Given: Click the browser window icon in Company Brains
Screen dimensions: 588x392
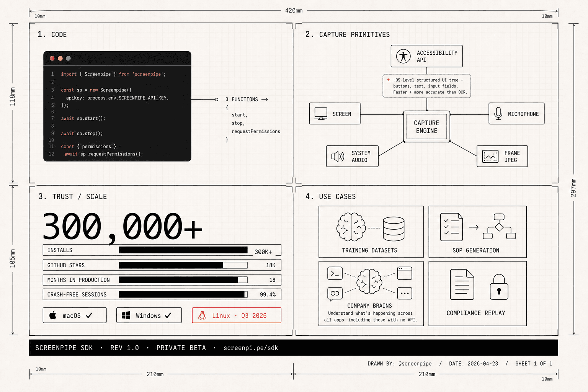Looking at the screenshot, I should pos(405,273).
